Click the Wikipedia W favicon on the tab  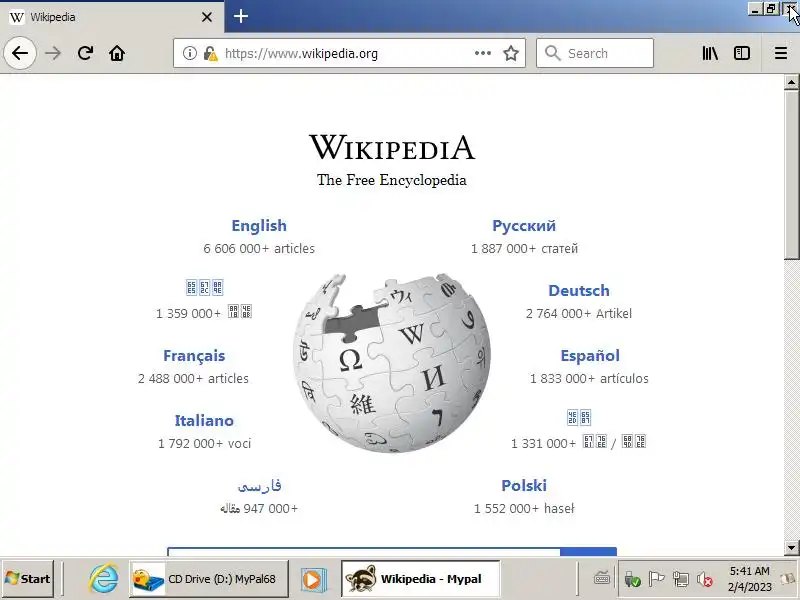coord(17,17)
